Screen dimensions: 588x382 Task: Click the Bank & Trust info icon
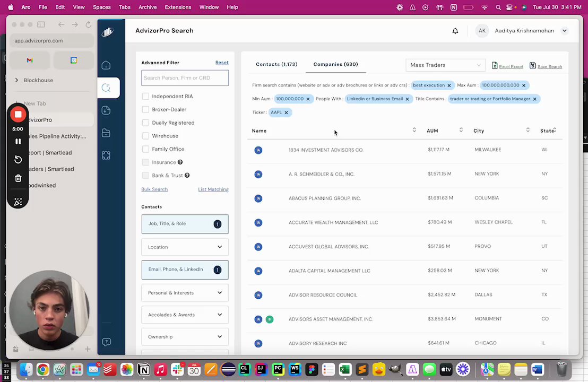coord(187,176)
